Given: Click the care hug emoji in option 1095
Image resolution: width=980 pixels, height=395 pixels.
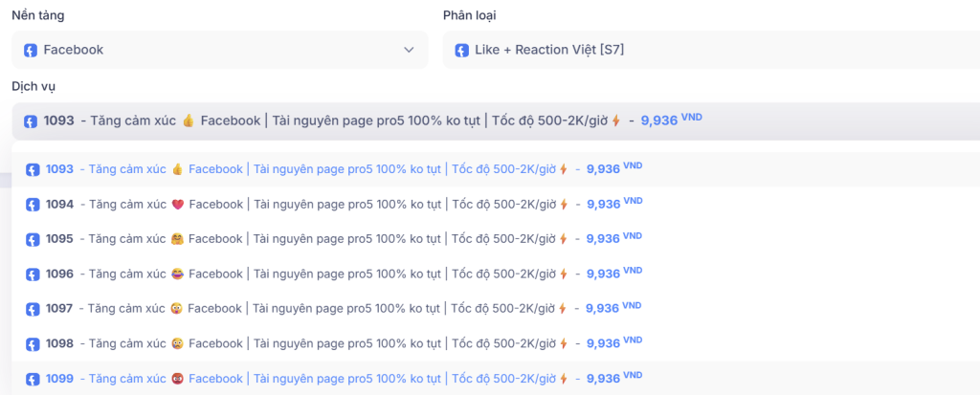Looking at the screenshot, I should click(177, 239).
